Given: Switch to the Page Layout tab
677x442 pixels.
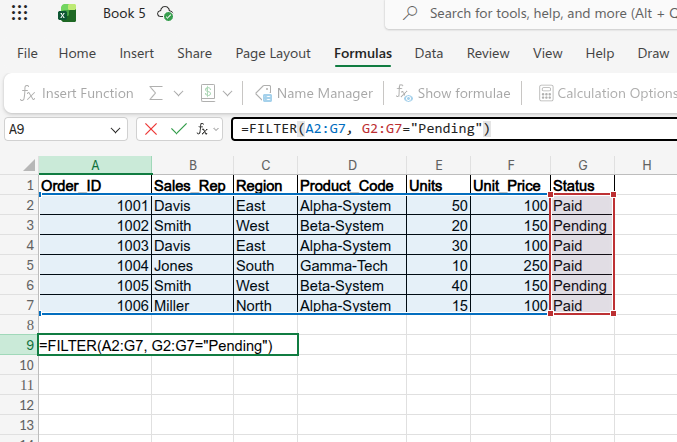Looking at the screenshot, I should [x=273, y=53].
